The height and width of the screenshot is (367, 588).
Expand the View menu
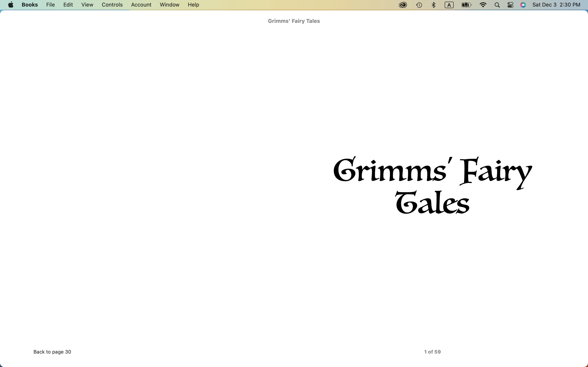[x=87, y=5]
